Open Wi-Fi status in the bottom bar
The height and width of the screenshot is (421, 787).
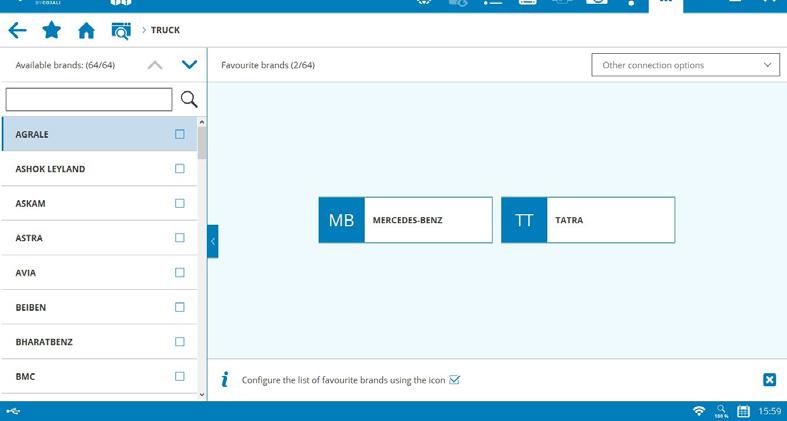[699, 411]
